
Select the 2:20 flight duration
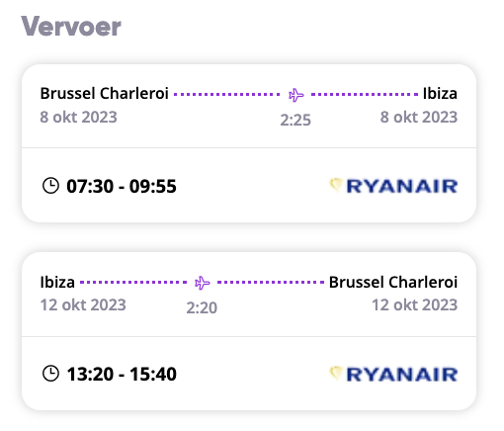202,307
